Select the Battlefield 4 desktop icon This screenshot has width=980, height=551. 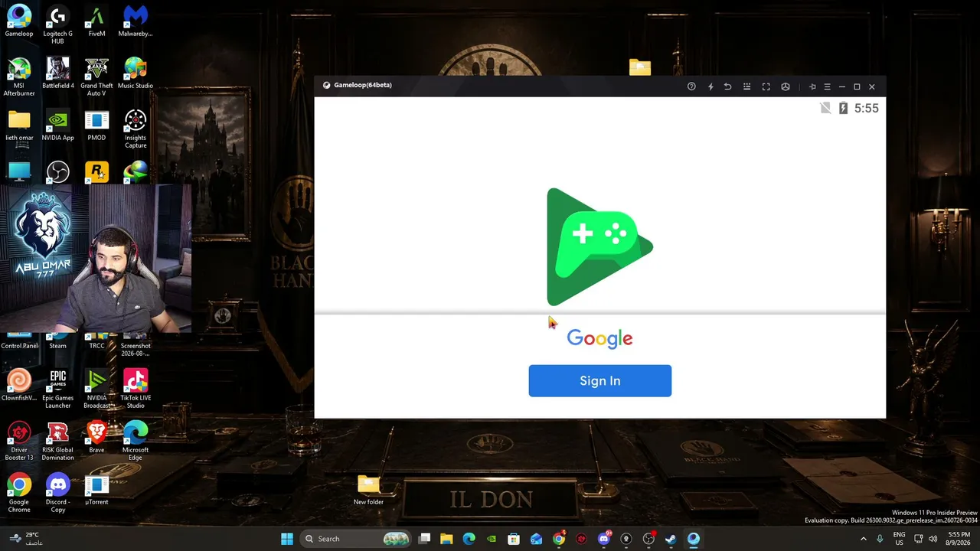point(57,73)
